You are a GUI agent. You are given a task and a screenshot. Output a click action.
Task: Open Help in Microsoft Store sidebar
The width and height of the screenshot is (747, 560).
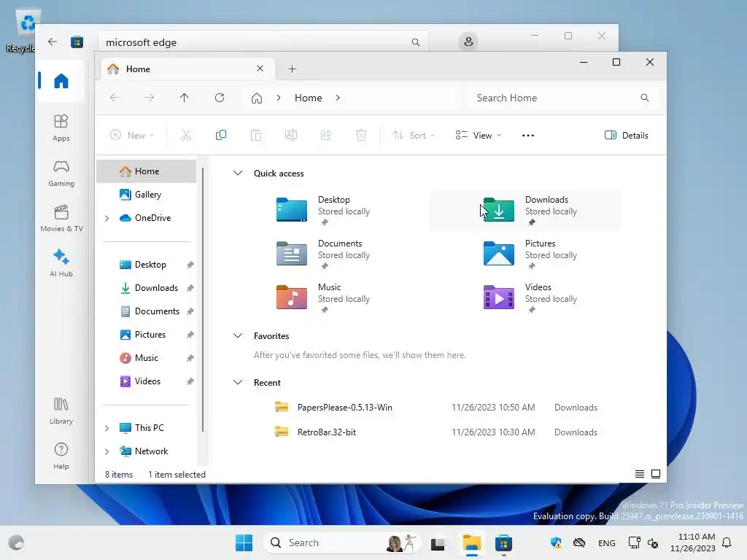(x=61, y=456)
